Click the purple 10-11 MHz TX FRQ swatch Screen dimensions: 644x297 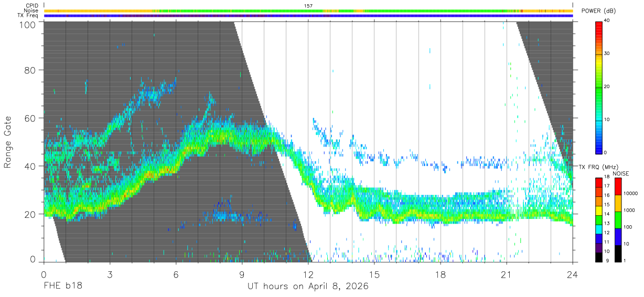point(599,247)
